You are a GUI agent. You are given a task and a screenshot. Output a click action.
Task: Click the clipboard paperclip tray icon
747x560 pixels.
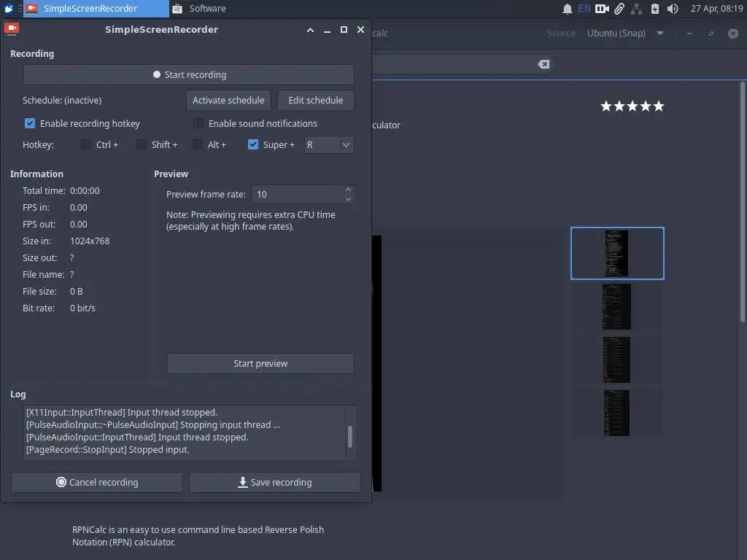tap(619, 9)
